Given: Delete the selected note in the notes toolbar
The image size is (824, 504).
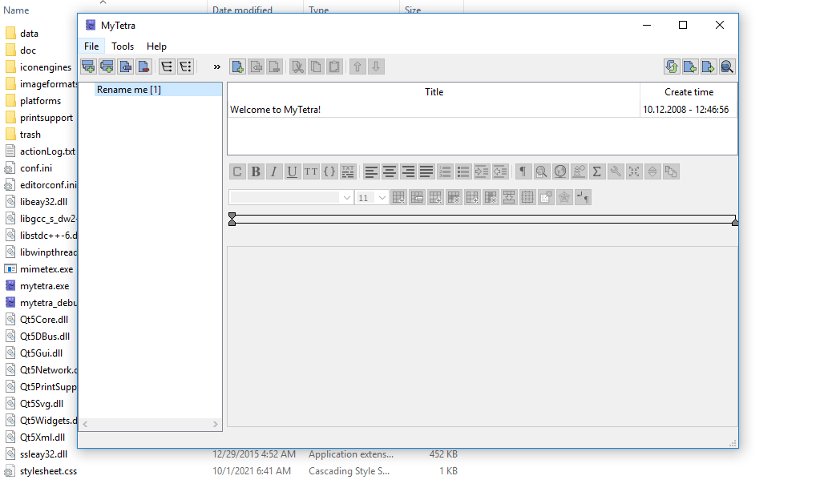Looking at the screenshot, I should (x=274, y=67).
